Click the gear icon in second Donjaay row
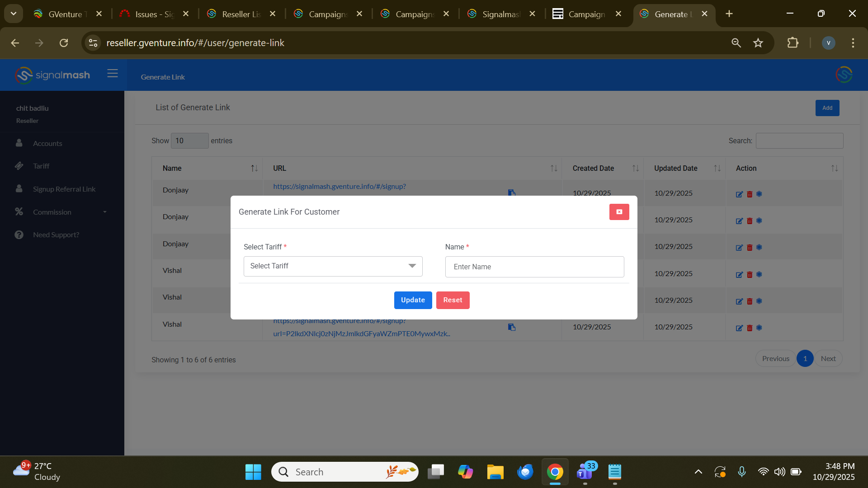The image size is (868, 488). click(x=759, y=221)
